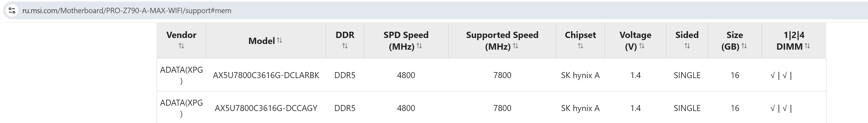Click 7800 supported speed in second row
868x123 pixels.
click(502, 108)
